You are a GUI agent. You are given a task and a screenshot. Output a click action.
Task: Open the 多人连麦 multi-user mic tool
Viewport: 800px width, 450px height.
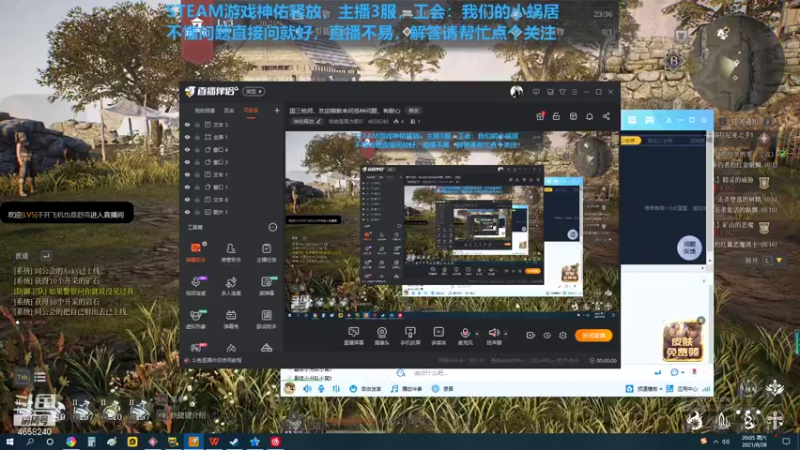[x=231, y=286]
